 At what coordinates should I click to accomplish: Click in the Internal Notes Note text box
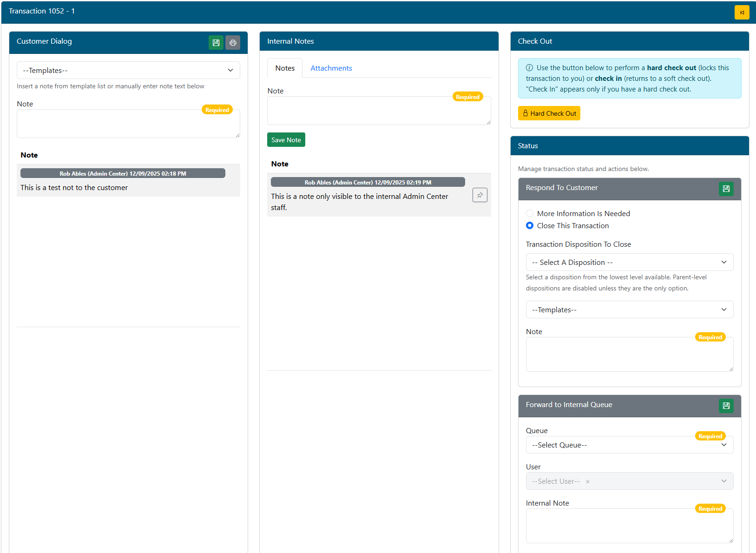tap(379, 111)
